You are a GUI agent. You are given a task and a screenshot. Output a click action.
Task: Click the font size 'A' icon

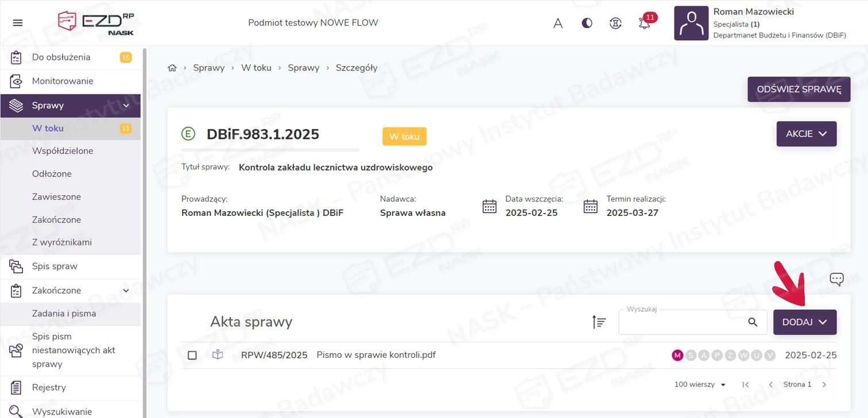click(557, 24)
